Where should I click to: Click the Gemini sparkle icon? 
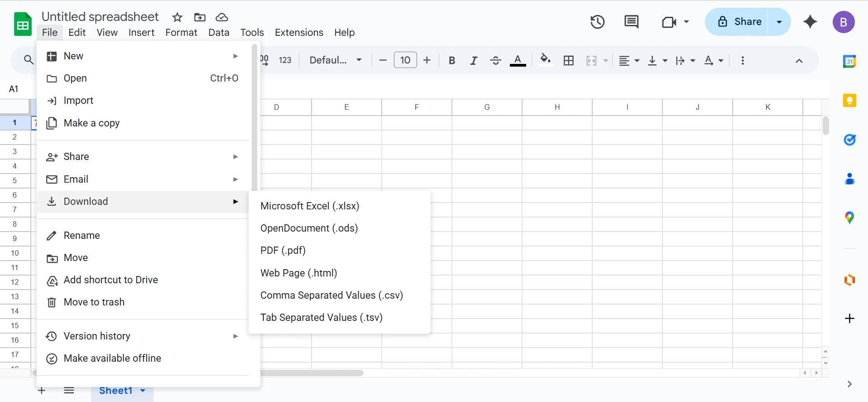[x=810, y=22]
